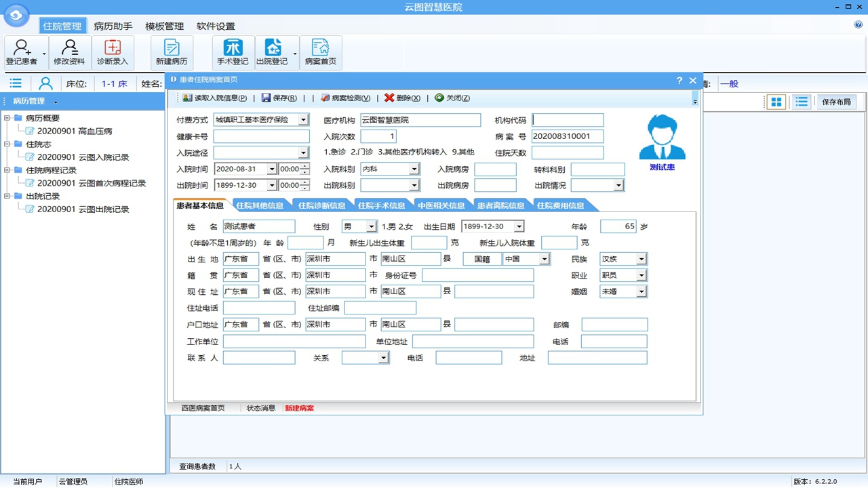The image size is (868, 488).
Task: Select 20200901 云图入院记录 in the tree
Action: click(83, 157)
